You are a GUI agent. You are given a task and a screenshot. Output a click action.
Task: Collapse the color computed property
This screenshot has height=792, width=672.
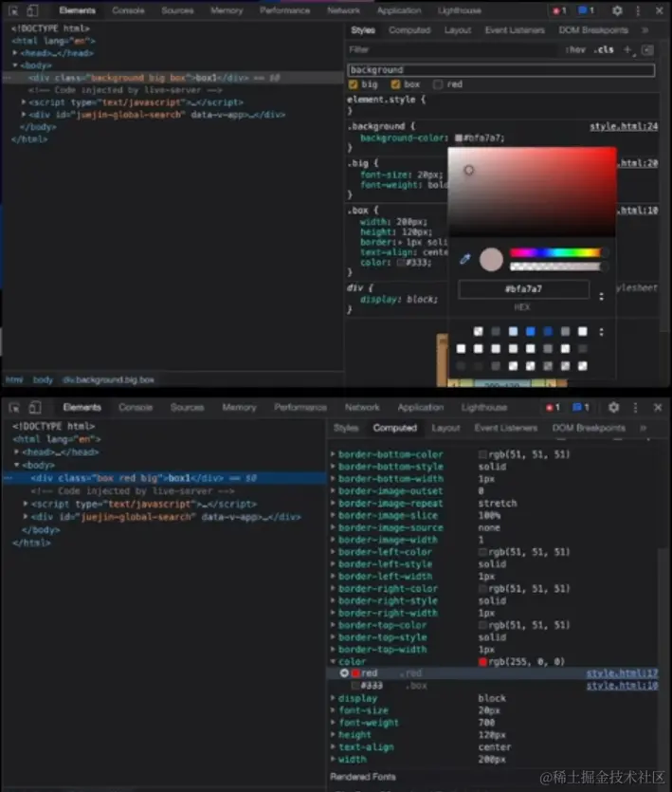point(334,661)
